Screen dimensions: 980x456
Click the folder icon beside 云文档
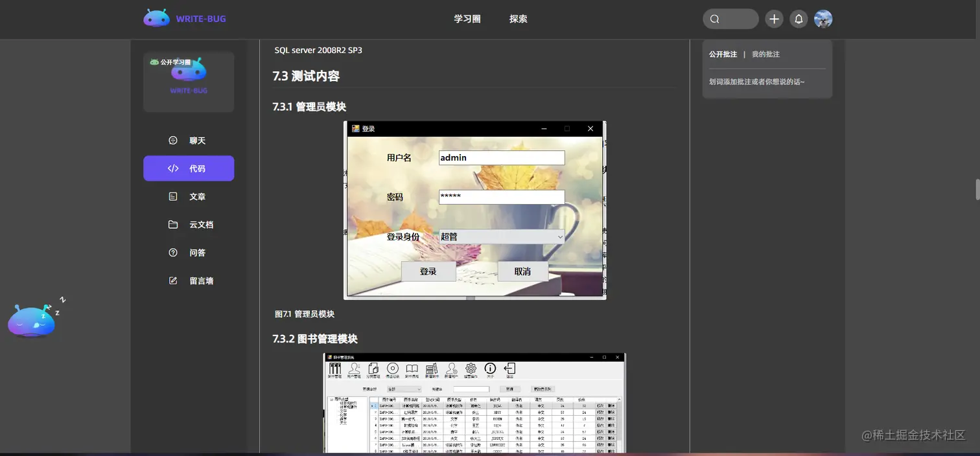click(x=173, y=225)
